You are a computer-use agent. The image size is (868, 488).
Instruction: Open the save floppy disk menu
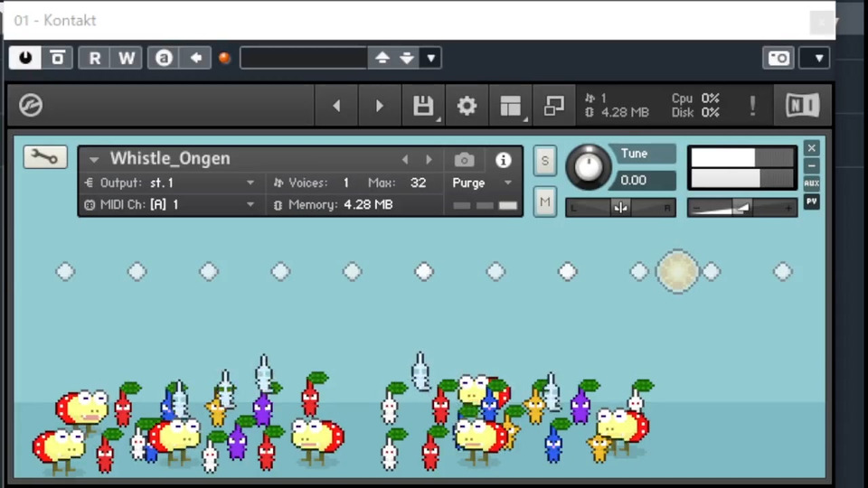tap(423, 105)
